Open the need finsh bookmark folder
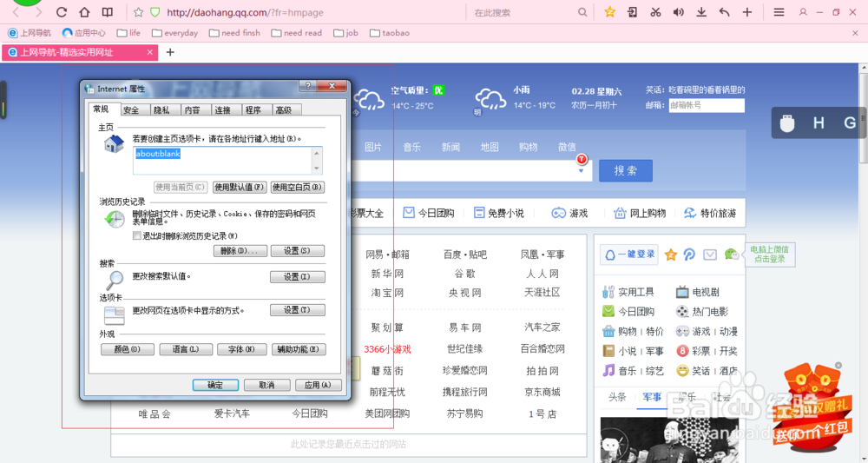 [x=234, y=33]
